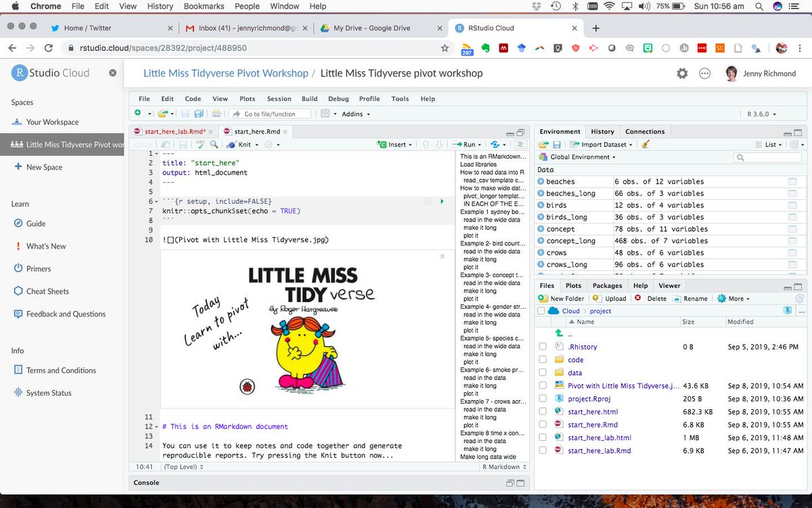
Task: Click the new file plus icon in the RStudio toolbar
Action: click(x=138, y=114)
